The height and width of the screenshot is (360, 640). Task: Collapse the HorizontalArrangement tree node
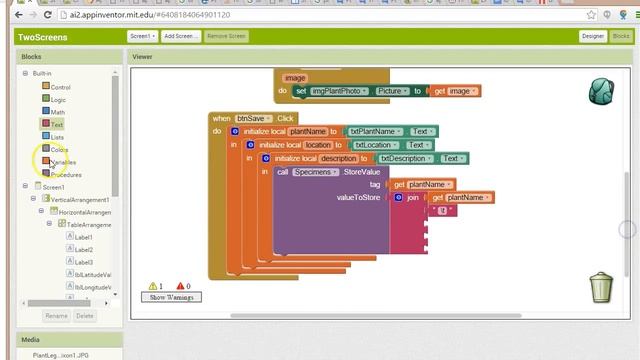[41, 211]
